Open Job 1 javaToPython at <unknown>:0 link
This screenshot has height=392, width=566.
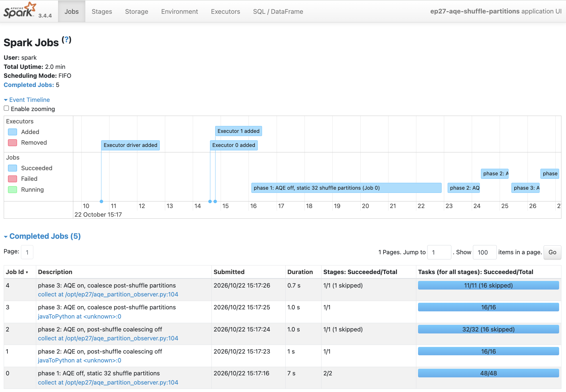click(80, 360)
